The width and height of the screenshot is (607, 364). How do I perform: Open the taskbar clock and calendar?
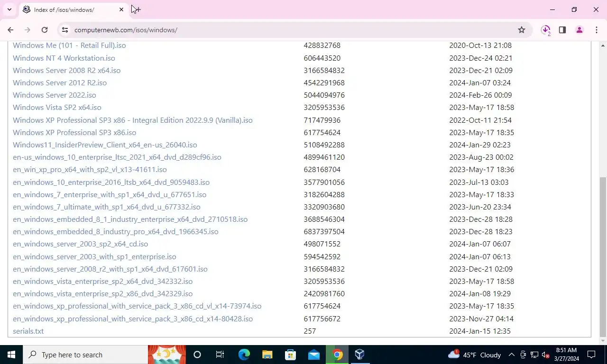[x=566, y=355]
